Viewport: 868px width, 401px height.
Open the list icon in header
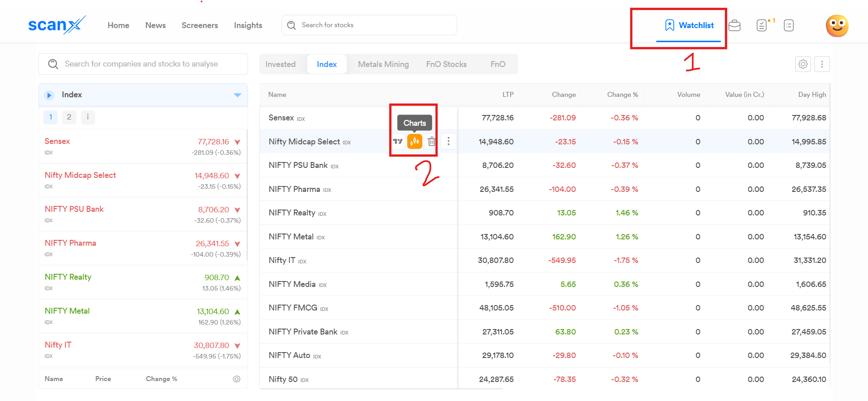tap(789, 25)
